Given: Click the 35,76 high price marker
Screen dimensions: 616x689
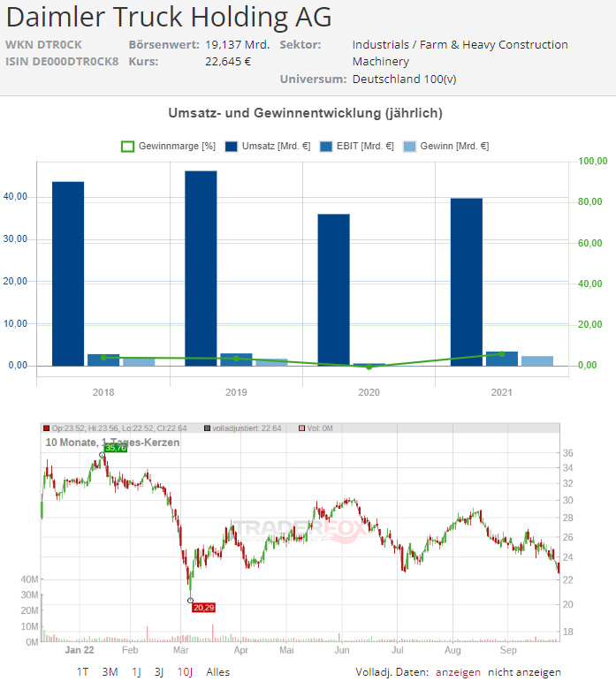Looking at the screenshot, I should pos(116,448).
